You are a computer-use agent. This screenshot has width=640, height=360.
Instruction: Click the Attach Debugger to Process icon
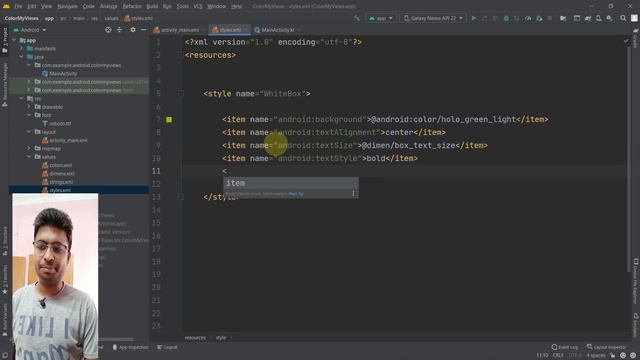coord(539,18)
